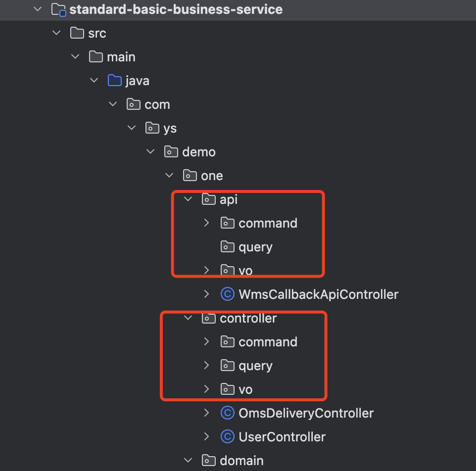Select the query label under api

[256, 247]
